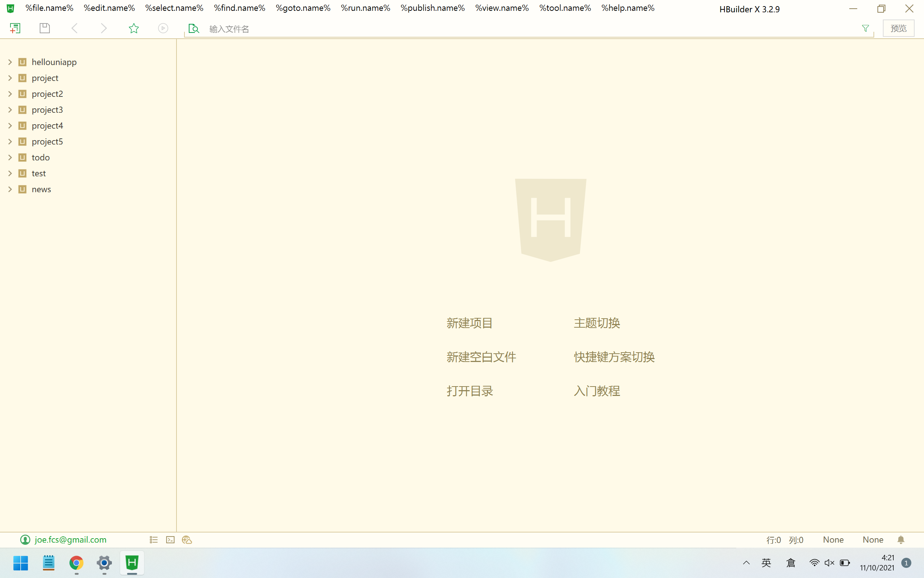Expand the news project
Screen dimensions: 924x578
point(10,189)
